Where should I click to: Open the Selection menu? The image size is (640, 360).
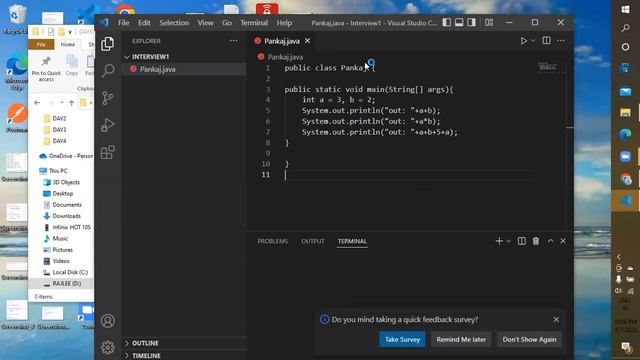(x=174, y=23)
